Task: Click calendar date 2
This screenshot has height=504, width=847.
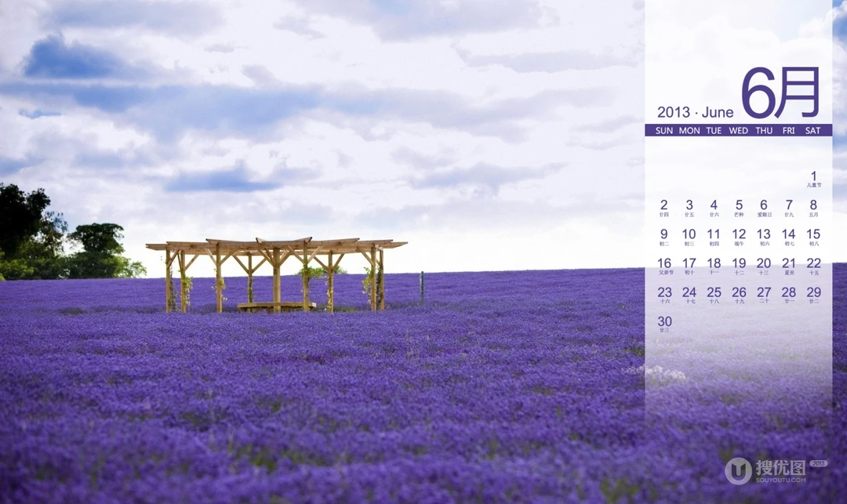Action: click(x=664, y=208)
